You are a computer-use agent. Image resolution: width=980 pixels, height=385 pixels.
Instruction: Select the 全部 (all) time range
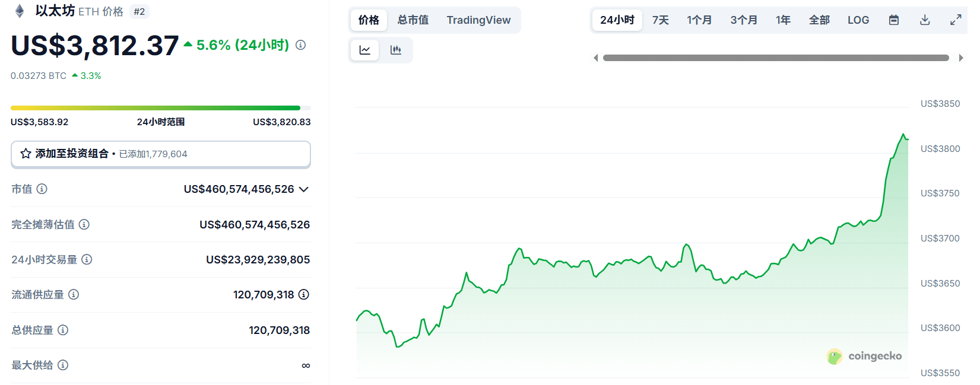(819, 20)
